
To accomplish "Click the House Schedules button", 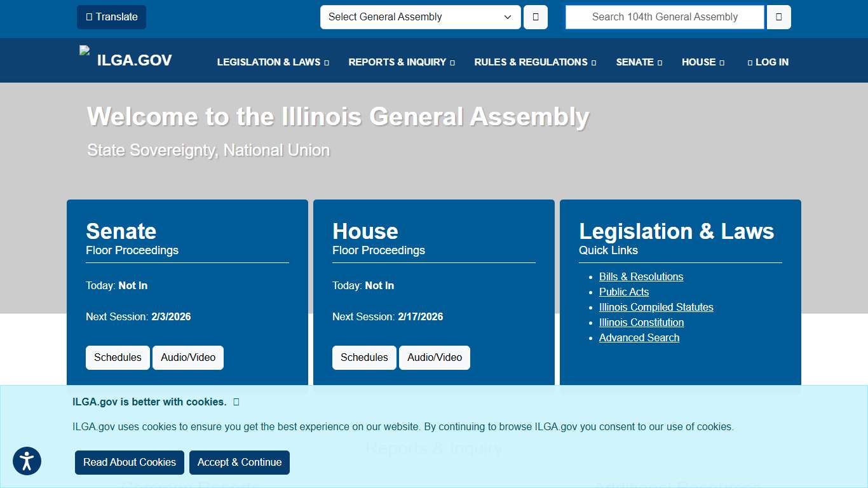I will [364, 357].
